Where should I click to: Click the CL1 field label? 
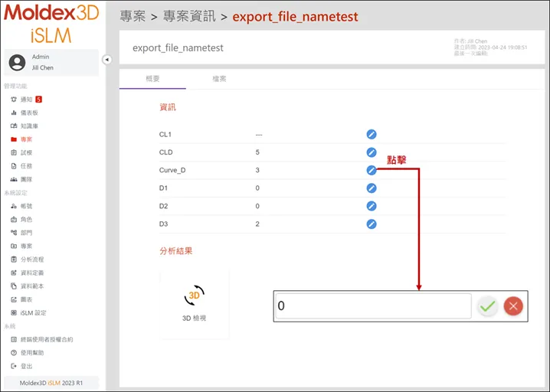click(165, 134)
